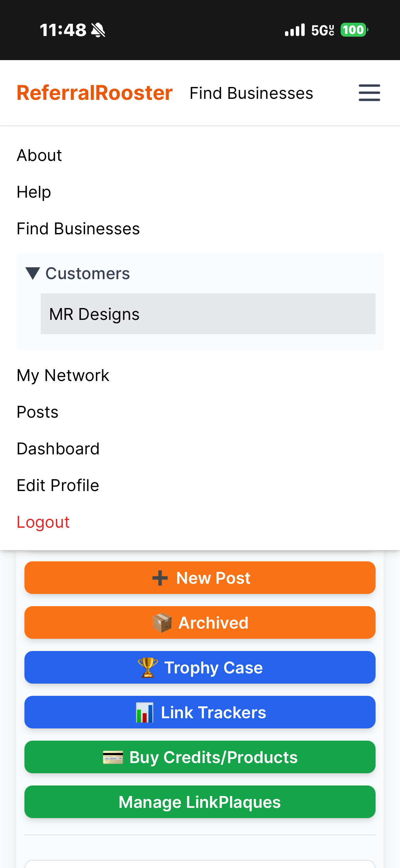Tap the battery indicator in status bar

point(354,30)
